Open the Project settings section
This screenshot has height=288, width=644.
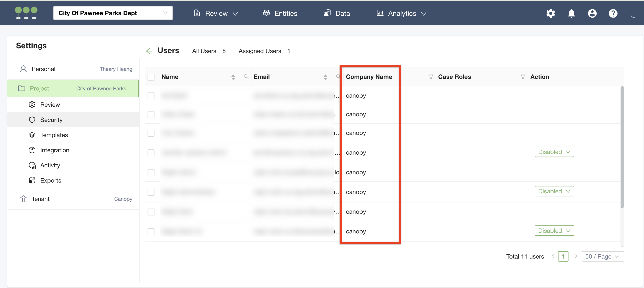point(40,89)
